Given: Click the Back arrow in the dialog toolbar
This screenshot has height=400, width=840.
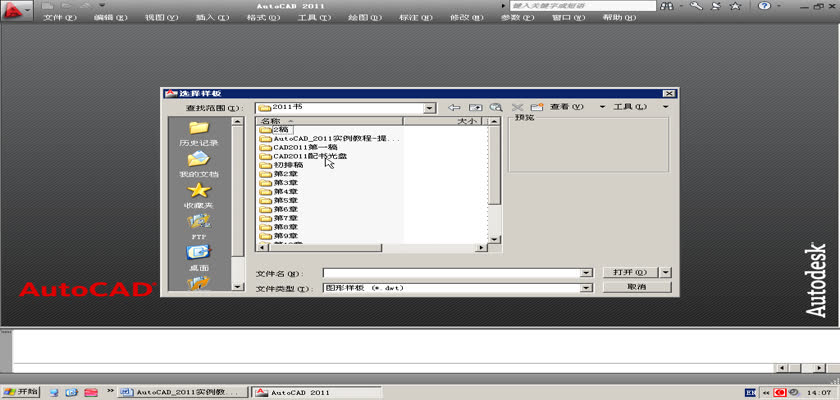Looking at the screenshot, I should [x=454, y=107].
